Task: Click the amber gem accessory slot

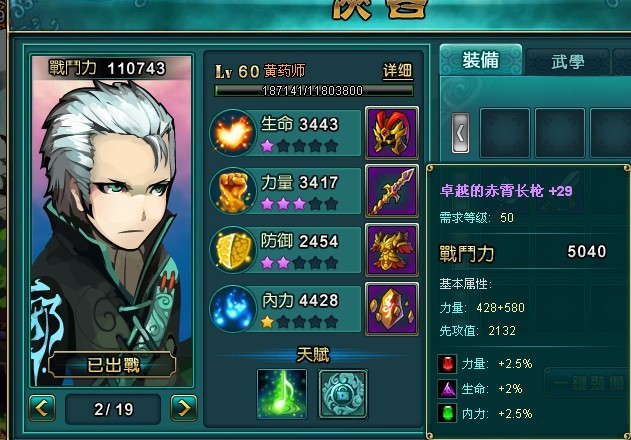Action: click(x=392, y=309)
